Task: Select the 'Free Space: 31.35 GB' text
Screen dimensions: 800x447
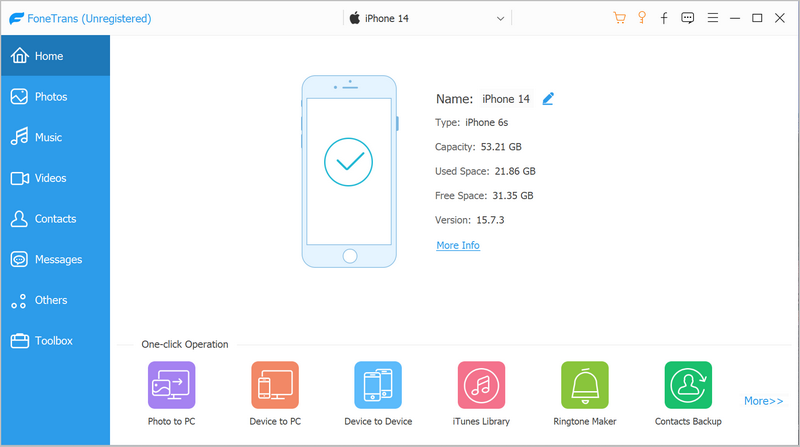Action: [484, 195]
